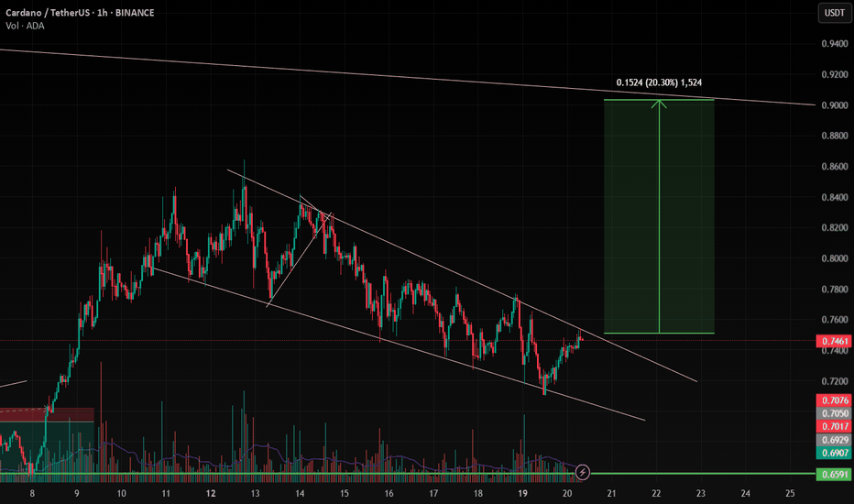Click date 25 on the time axis
Image resolution: width=854 pixels, height=504 pixels.
point(790,494)
